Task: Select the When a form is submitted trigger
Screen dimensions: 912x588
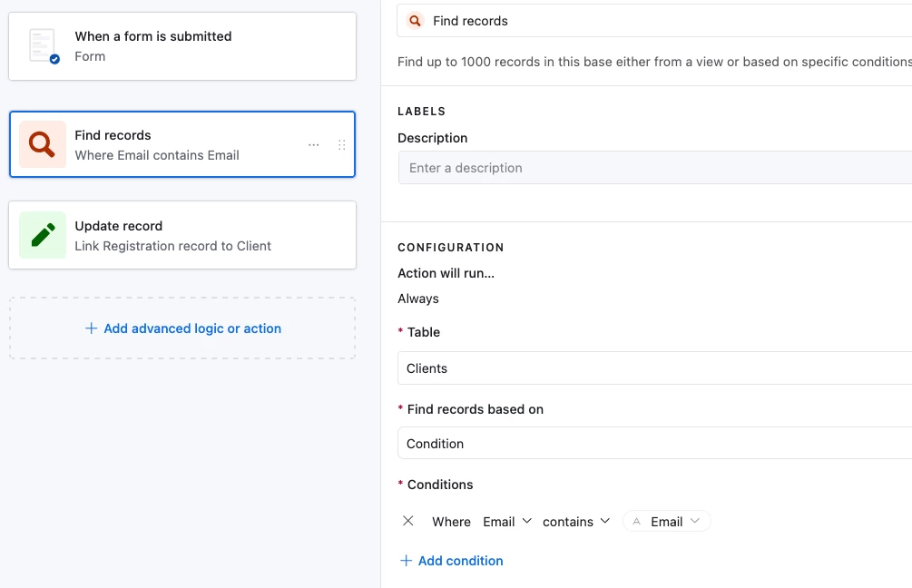Action: [x=182, y=46]
